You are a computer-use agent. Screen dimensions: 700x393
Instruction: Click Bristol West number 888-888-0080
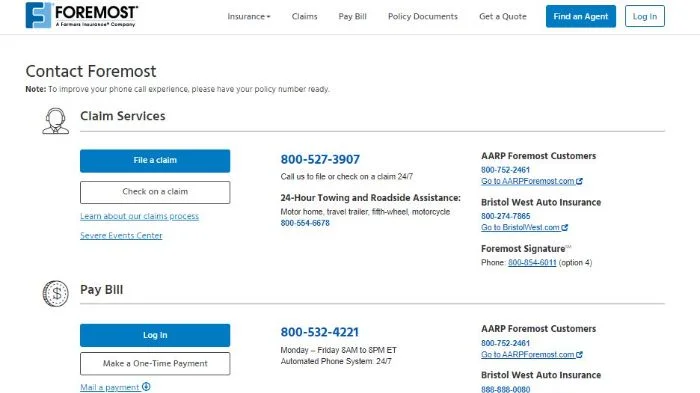[x=505, y=389]
